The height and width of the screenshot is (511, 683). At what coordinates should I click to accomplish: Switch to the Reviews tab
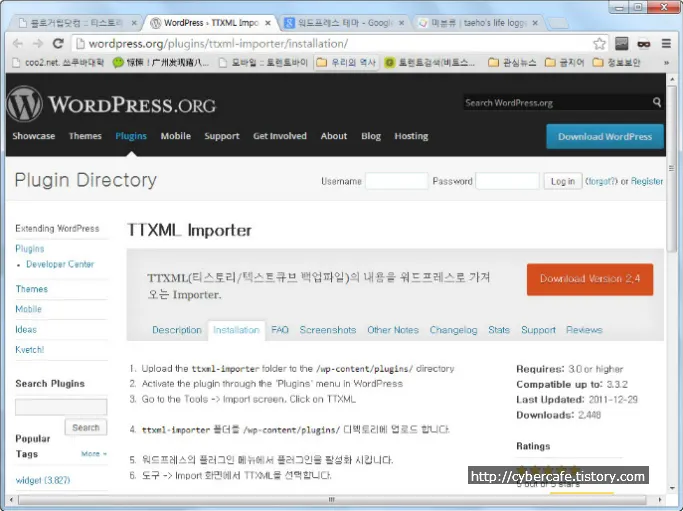point(584,330)
